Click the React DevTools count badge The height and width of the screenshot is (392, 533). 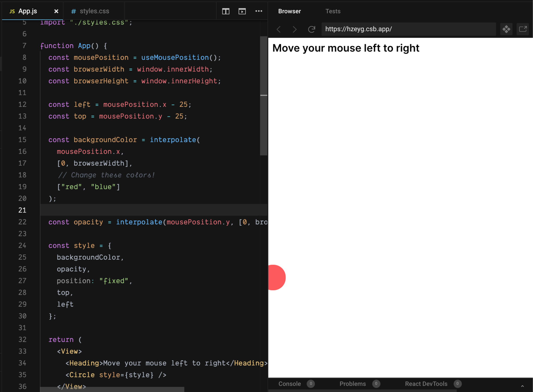[457, 384]
